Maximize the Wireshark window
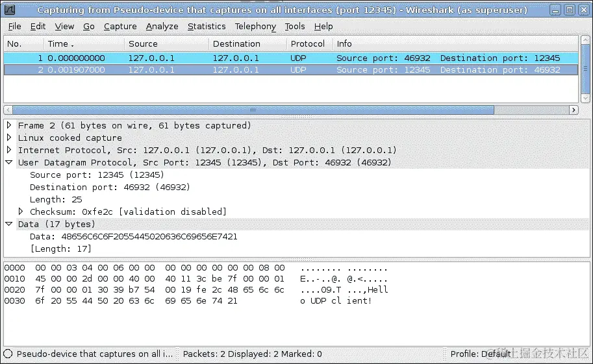The width and height of the screenshot is (593, 364). (570, 10)
